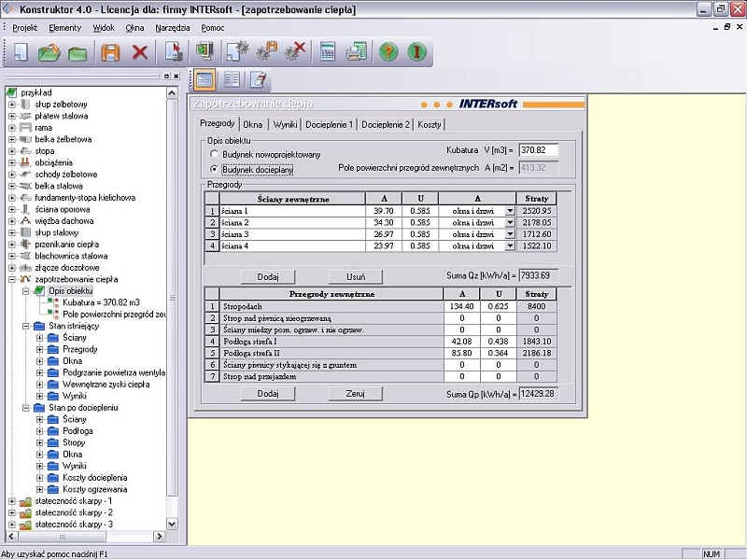
Task: Create a new project with the blank page icon
Action: [x=20, y=51]
